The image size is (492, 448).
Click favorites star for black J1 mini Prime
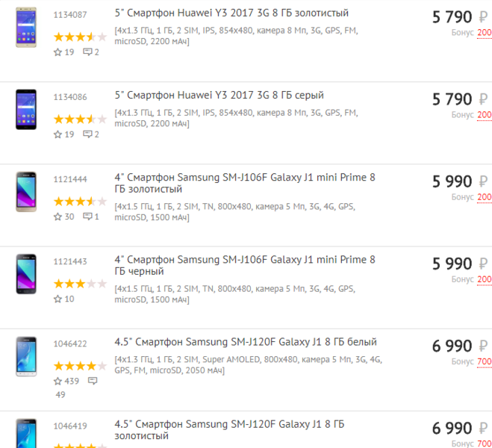57,299
